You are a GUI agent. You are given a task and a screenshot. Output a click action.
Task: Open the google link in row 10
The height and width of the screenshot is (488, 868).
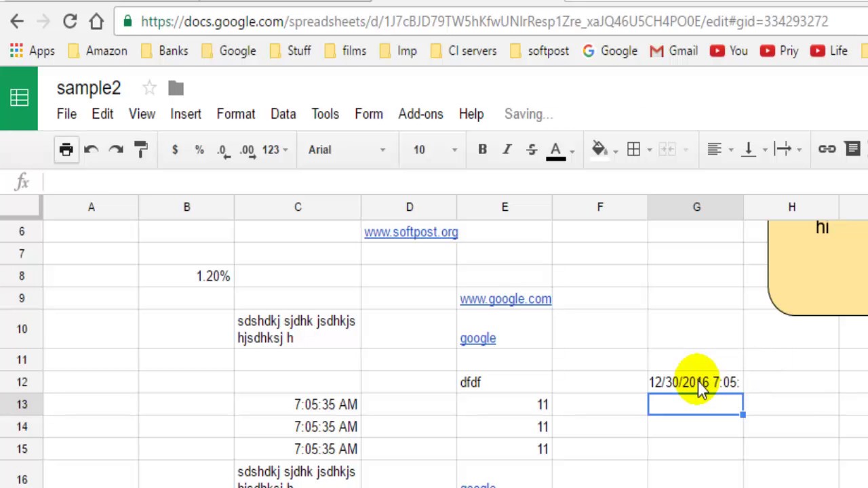coord(477,338)
